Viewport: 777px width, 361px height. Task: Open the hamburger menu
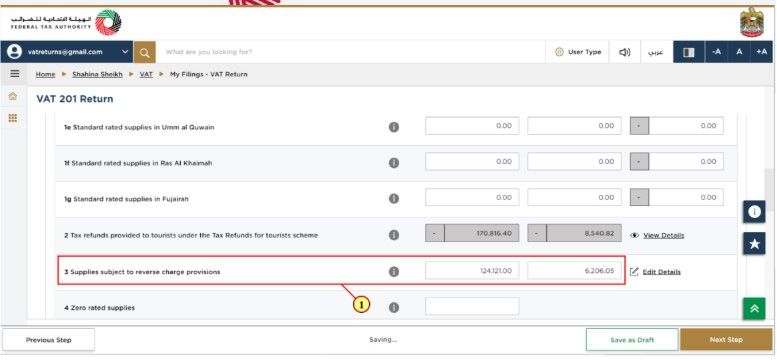15,74
